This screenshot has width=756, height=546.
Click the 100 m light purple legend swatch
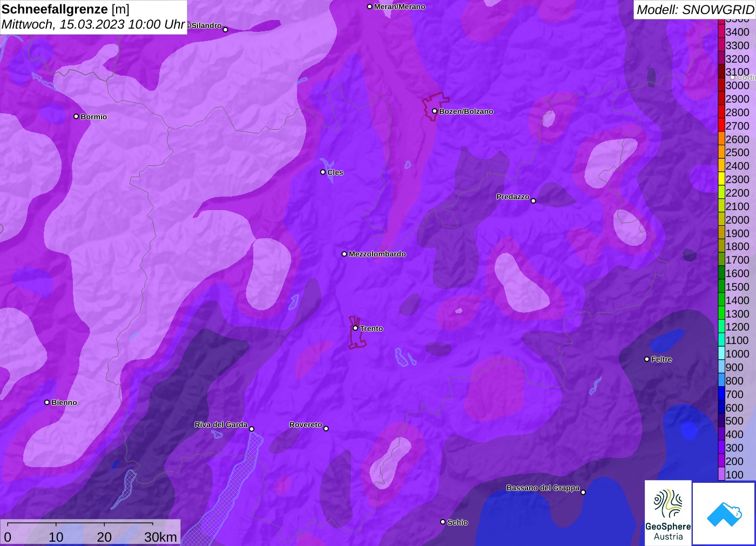point(721,475)
